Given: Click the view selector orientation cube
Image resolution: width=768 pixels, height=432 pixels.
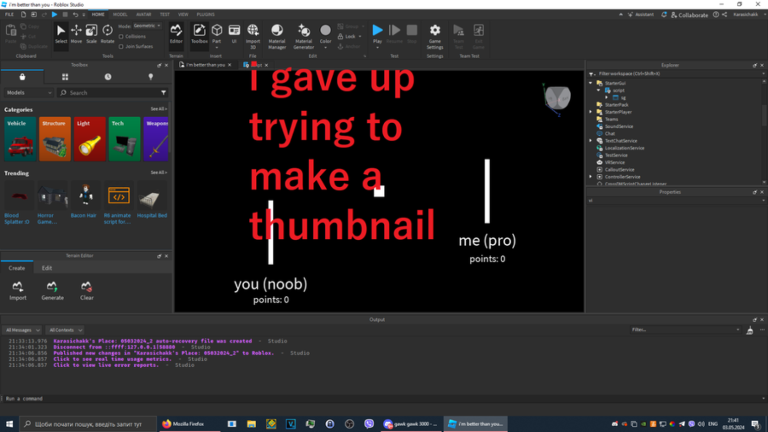Looking at the screenshot, I should pyautogui.click(x=557, y=98).
